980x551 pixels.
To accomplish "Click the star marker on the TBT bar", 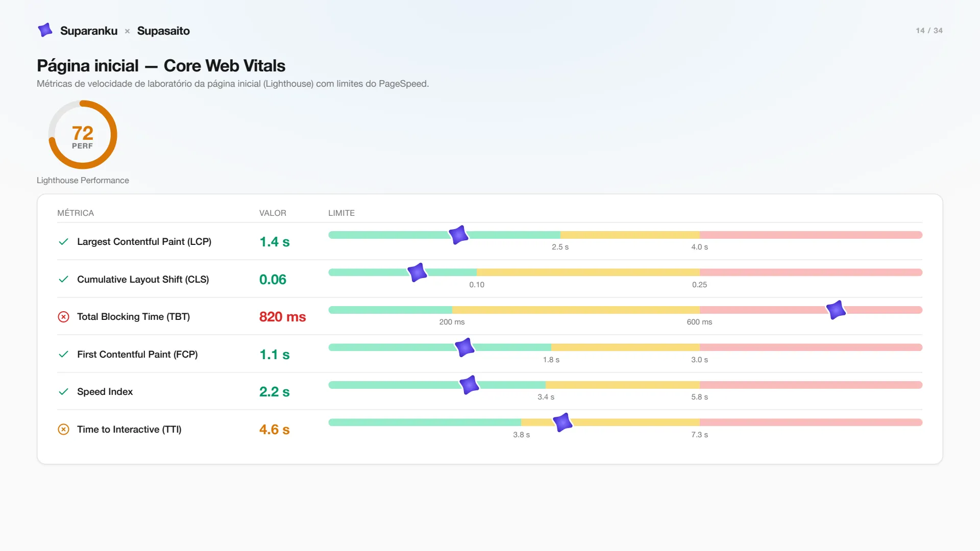I will 836,310.
